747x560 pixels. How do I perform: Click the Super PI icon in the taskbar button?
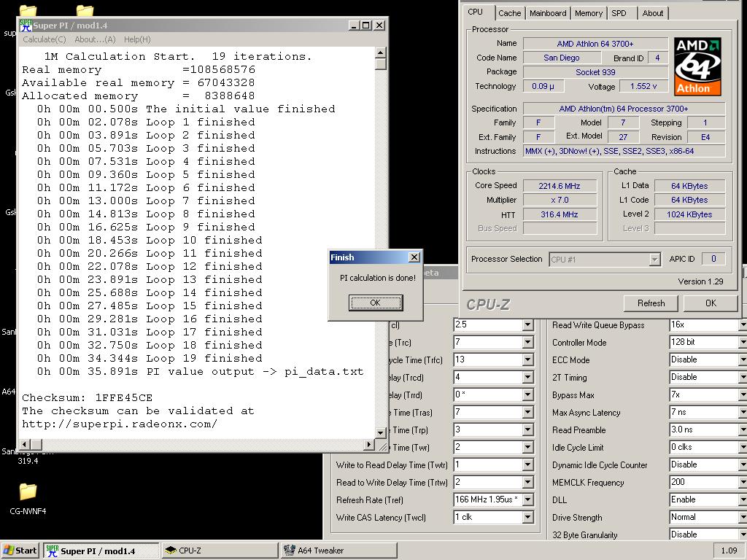[52, 551]
